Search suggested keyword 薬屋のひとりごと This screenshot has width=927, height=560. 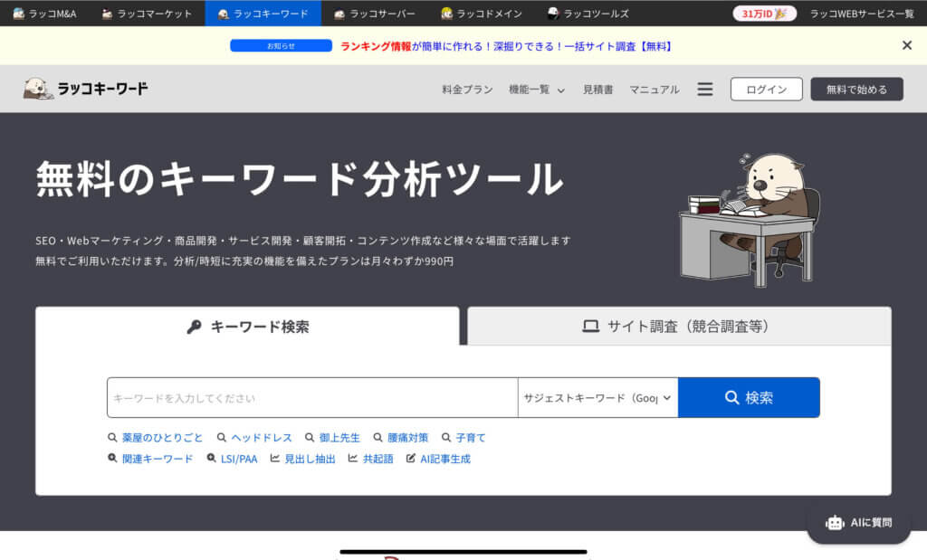(162, 438)
